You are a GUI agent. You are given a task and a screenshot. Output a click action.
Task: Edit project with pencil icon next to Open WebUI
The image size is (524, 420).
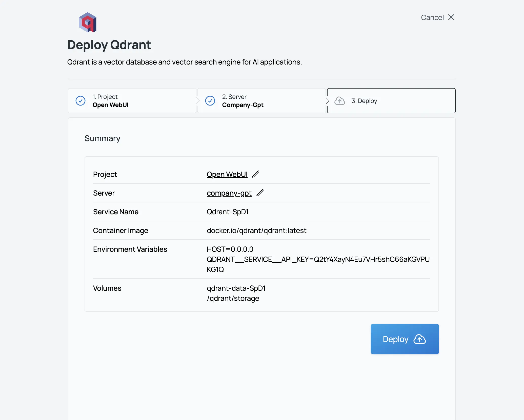tap(256, 174)
